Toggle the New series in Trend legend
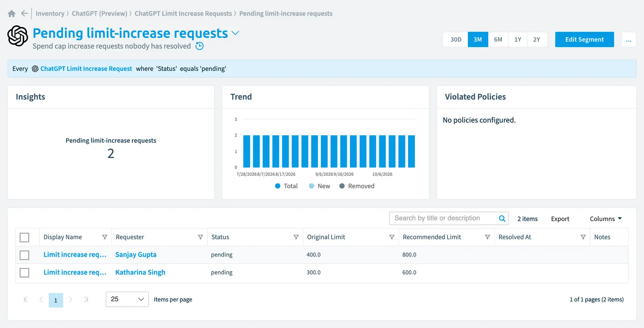The height and width of the screenshot is (328, 644). pyautogui.click(x=319, y=186)
